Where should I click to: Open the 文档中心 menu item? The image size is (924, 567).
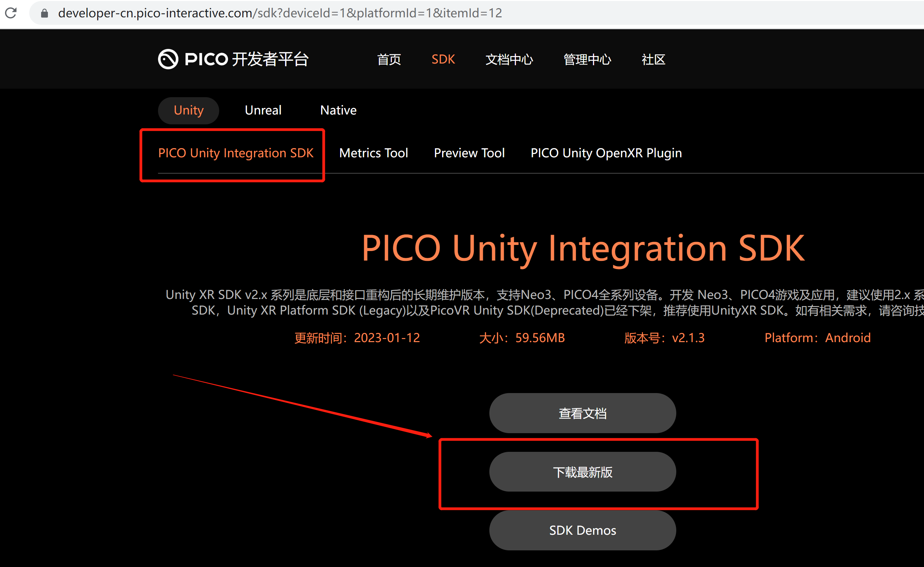[509, 59]
